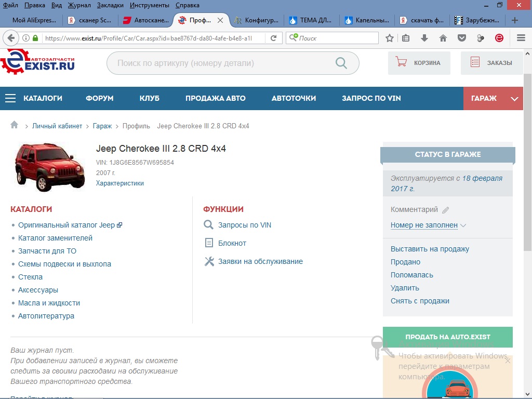Reload the page with refresh icon
Screen dimensions: 532x399
tap(273, 38)
